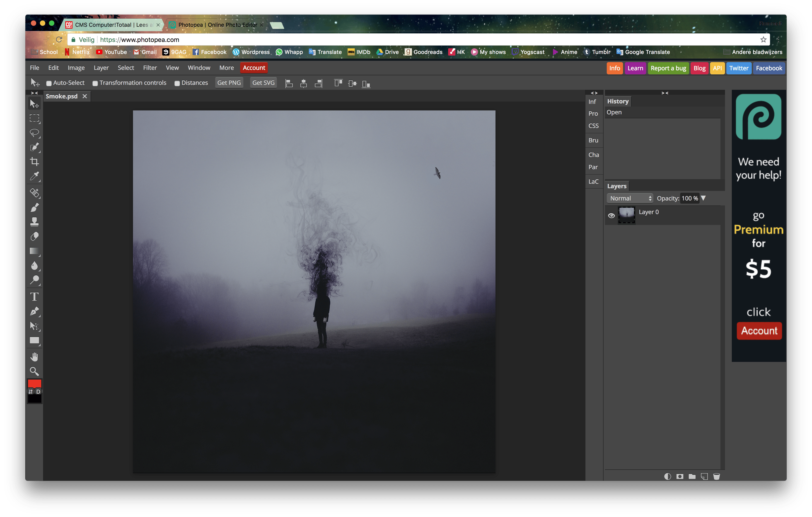
Task: Click the Report a bug button
Action: (668, 68)
